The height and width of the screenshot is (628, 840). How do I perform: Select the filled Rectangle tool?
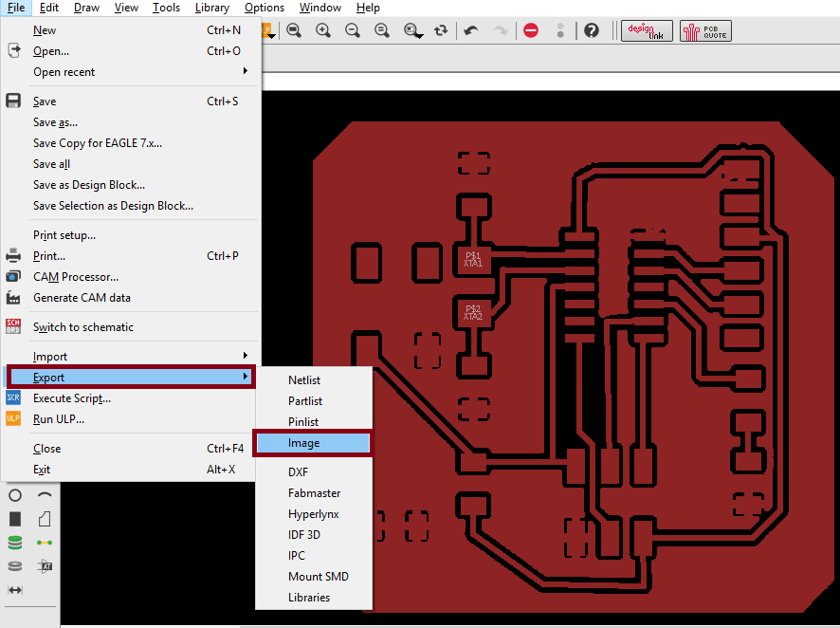tap(15, 519)
